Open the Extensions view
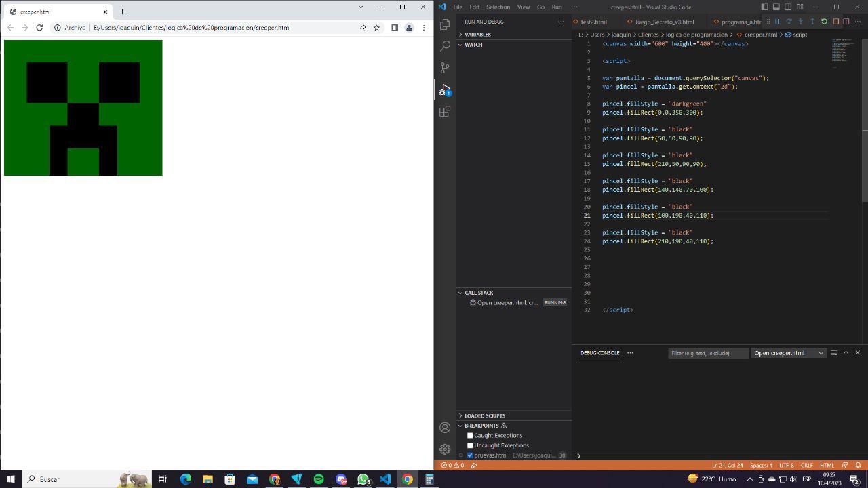Image resolution: width=868 pixels, height=488 pixels. coord(445,111)
